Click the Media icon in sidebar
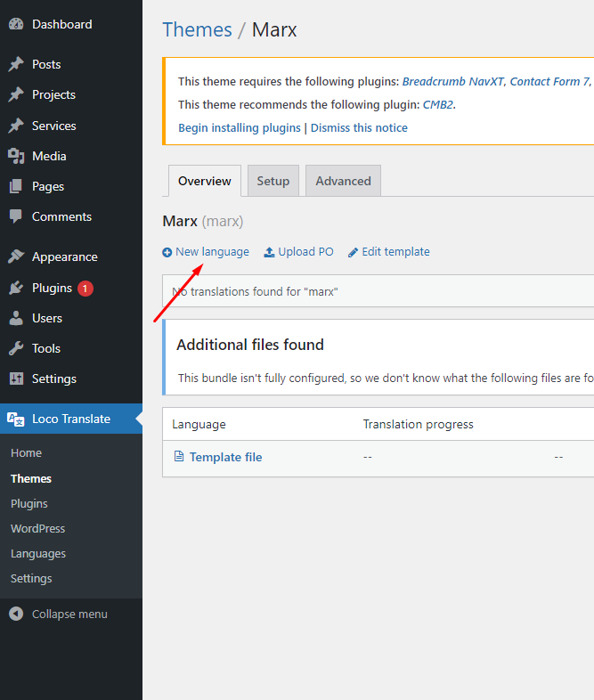 pos(16,156)
